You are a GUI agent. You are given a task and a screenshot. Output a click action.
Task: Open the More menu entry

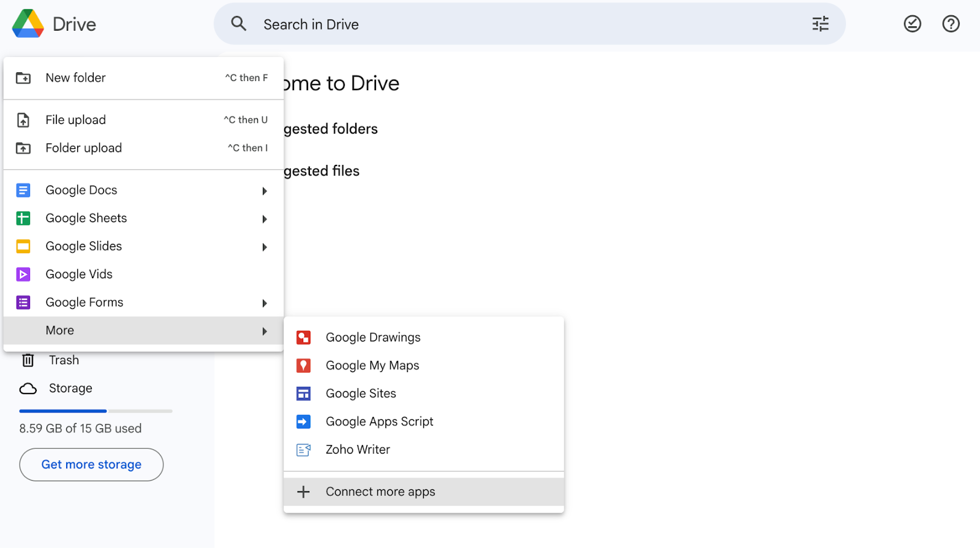(x=143, y=330)
